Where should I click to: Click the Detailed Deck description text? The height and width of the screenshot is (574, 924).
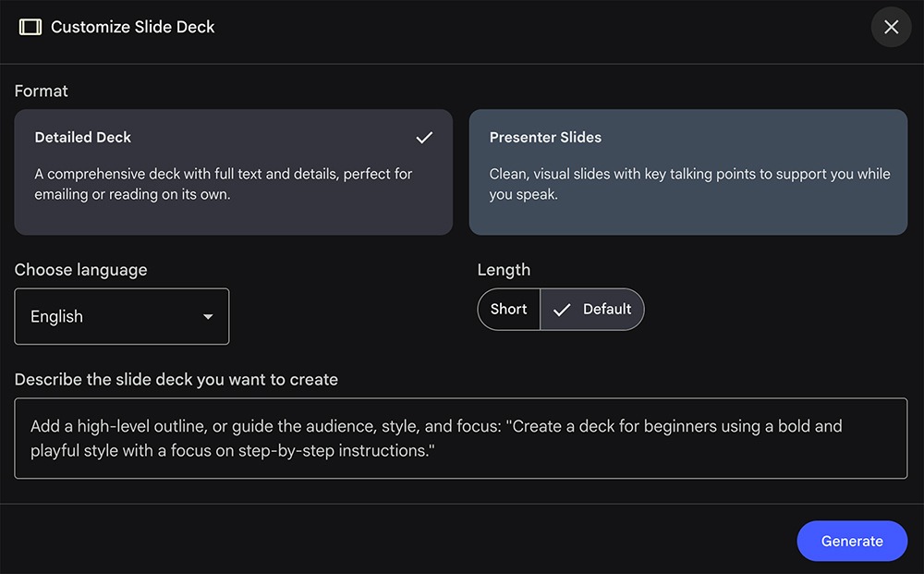(x=224, y=184)
